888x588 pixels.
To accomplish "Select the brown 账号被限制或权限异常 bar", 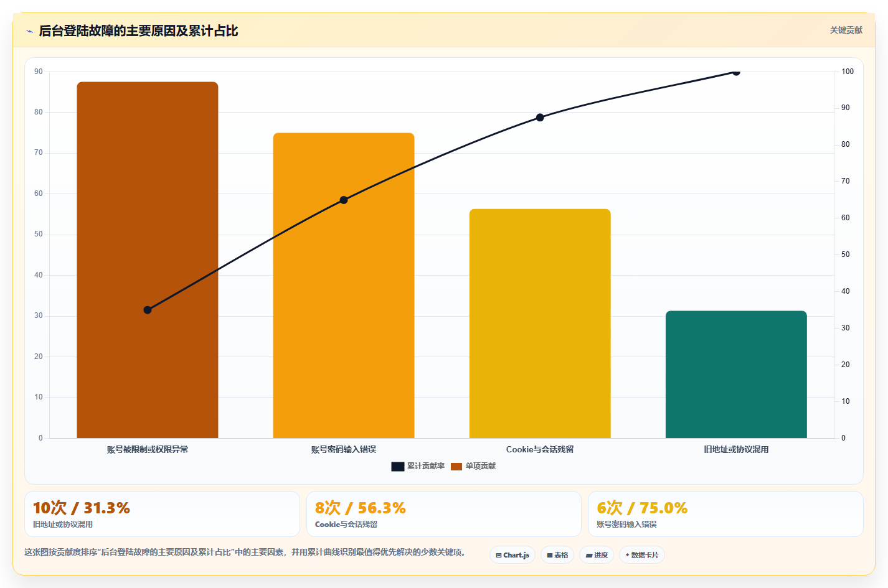I will point(148,260).
